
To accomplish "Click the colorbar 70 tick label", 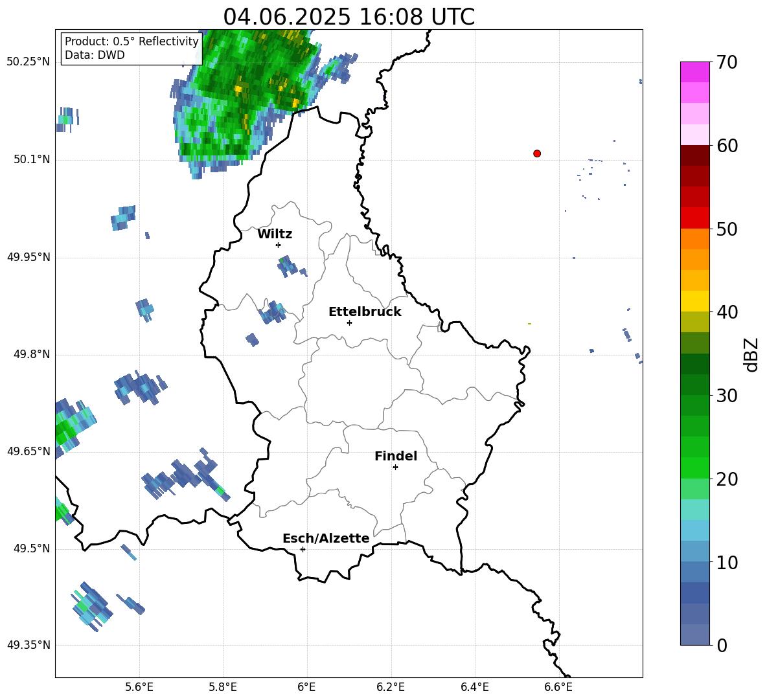I will (x=727, y=63).
